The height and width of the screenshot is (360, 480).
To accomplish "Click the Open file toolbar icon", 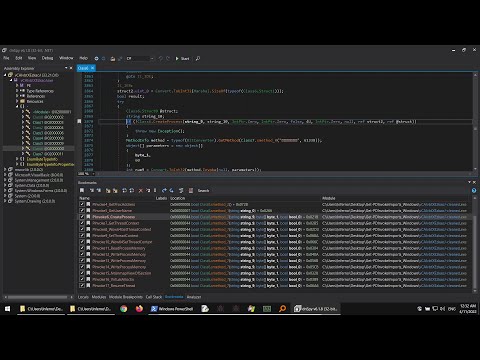I will click(x=113, y=58).
